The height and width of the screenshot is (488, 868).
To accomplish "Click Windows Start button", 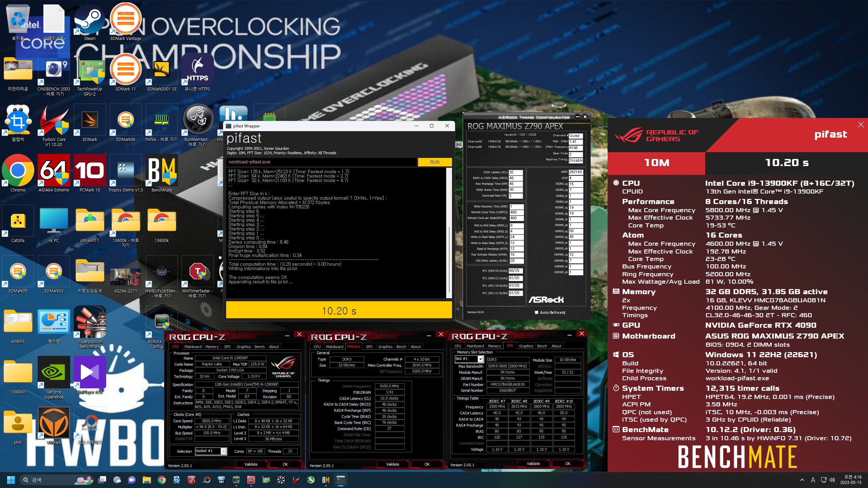I will (11, 480).
